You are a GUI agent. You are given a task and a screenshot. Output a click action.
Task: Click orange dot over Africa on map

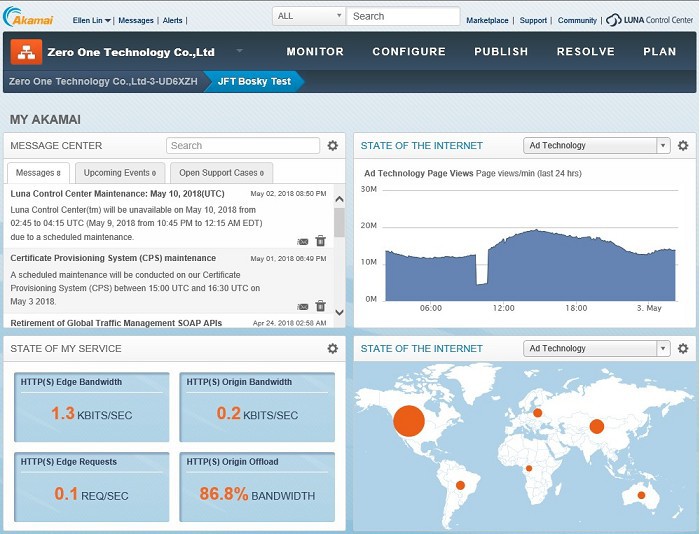[529, 468]
